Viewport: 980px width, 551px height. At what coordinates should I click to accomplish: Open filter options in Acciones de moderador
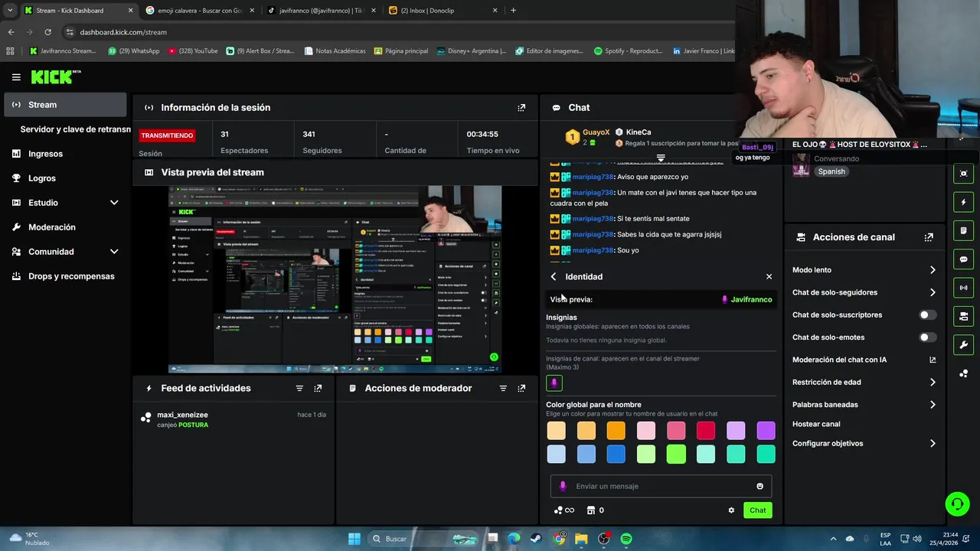(503, 389)
